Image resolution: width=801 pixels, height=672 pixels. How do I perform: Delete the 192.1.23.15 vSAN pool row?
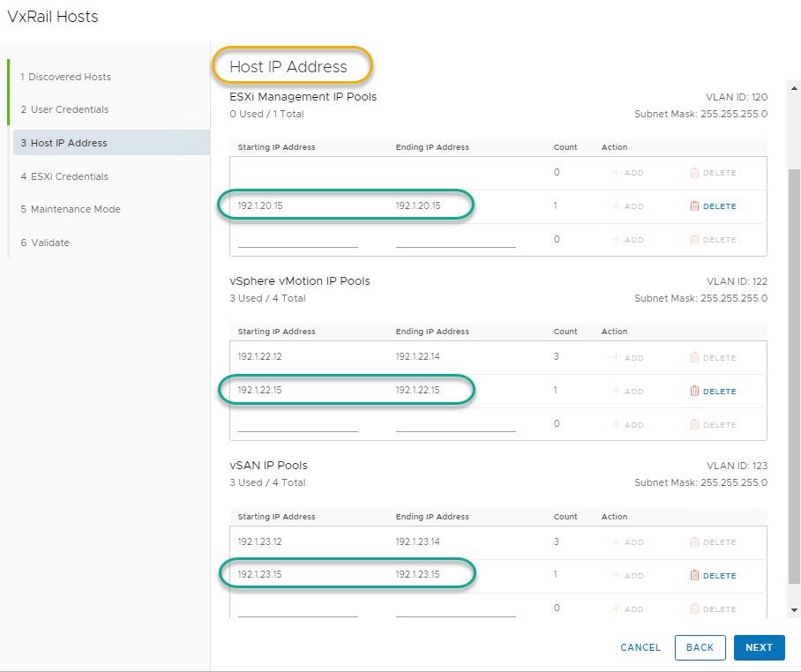(x=712, y=576)
